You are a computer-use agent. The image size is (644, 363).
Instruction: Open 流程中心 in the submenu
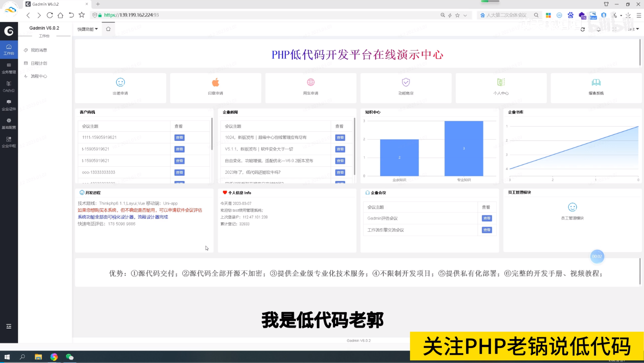point(39,76)
